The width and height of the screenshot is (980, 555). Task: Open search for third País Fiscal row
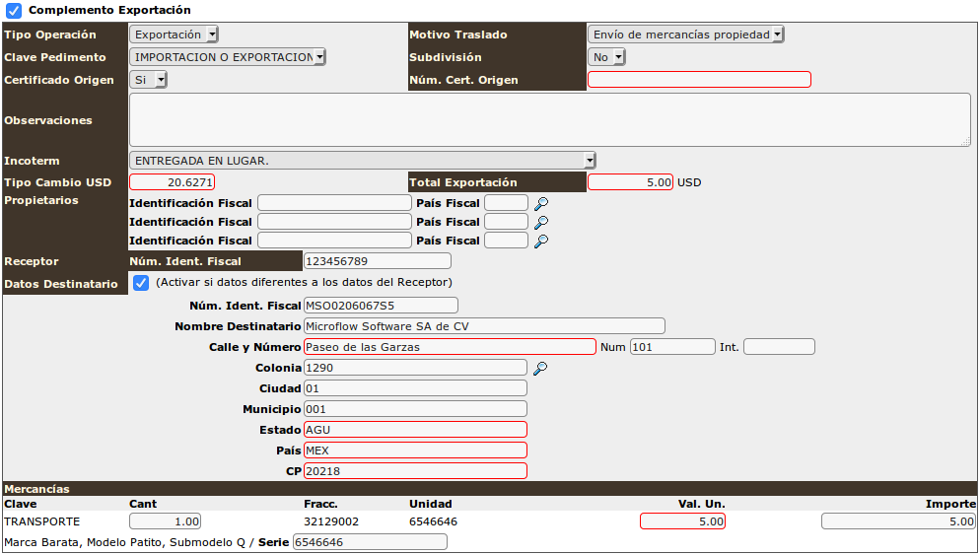[541, 241]
